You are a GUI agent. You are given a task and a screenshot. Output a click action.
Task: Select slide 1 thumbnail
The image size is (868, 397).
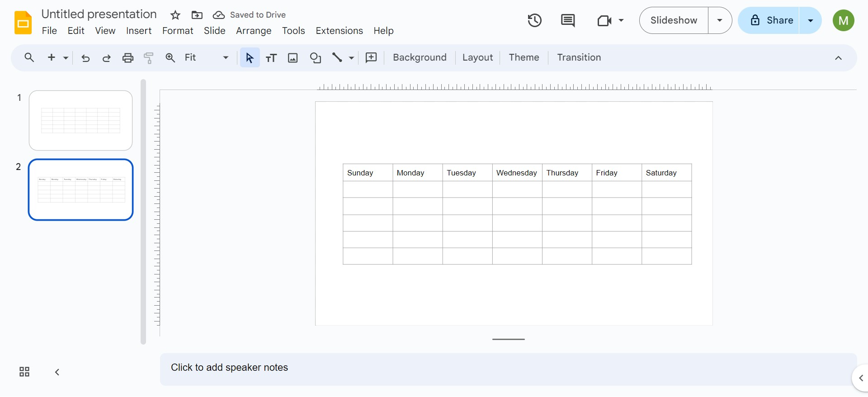point(80,120)
